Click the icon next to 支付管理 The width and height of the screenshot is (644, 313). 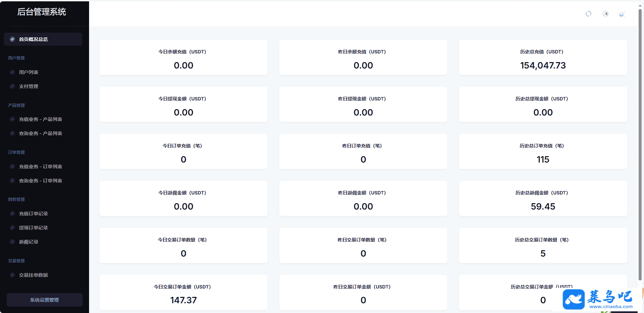[x=12, y=86]
